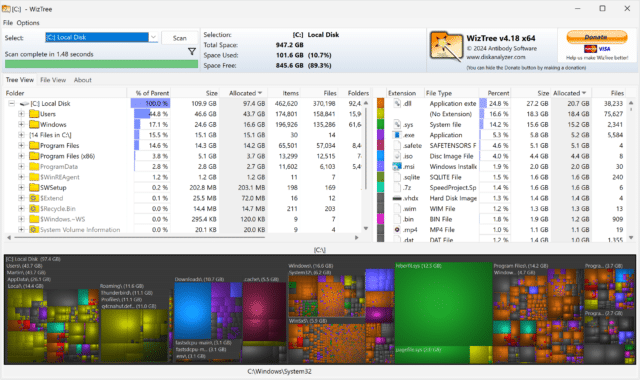The height and width of the screenshot is (380, 640).
Task: Sort extension list by Files column
Action: (x=608, y=93)
